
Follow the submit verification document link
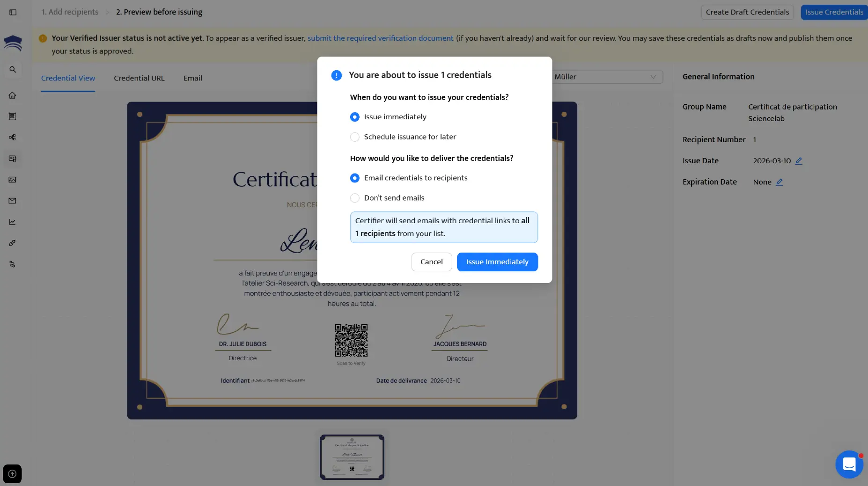click(380, 38)
